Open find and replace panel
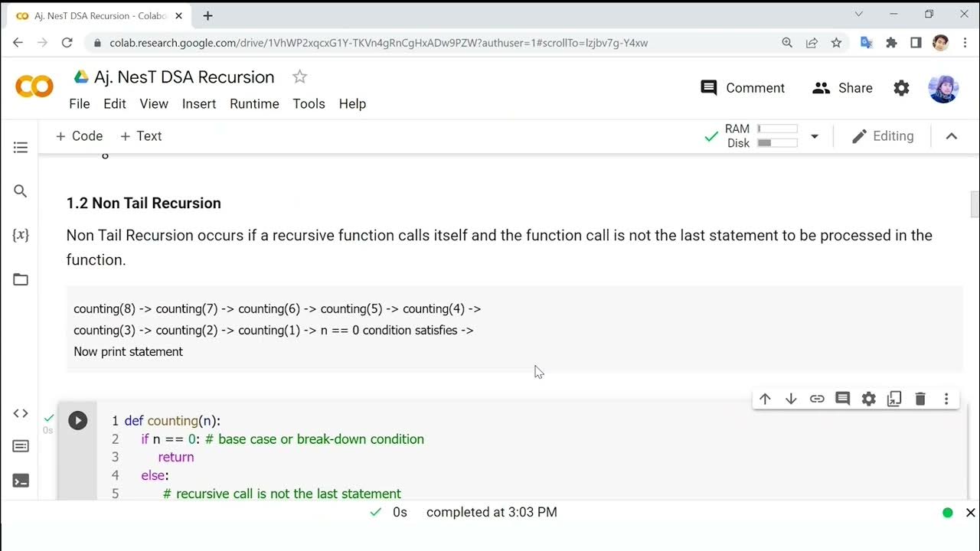The image size is (980, 551). [x=21, y=191]
